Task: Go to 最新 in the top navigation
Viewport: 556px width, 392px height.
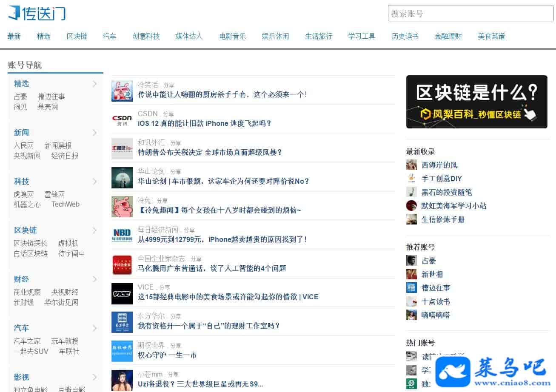Action: click(x=14, y=36)
